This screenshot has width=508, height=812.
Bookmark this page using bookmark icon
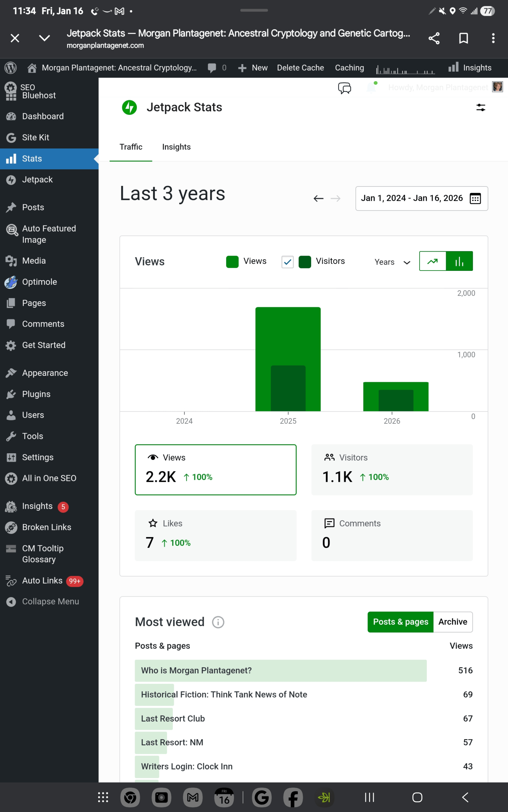463,38
